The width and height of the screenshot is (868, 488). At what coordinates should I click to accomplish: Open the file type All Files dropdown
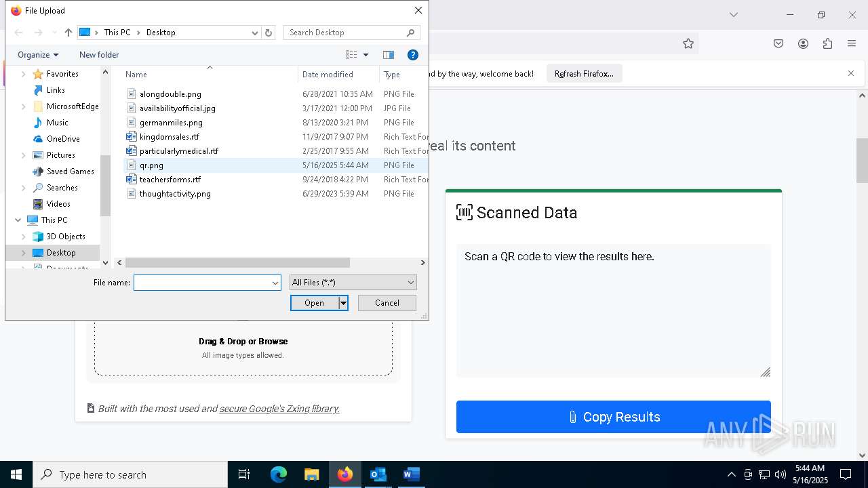pyautogui.click(x=353, y=283)
